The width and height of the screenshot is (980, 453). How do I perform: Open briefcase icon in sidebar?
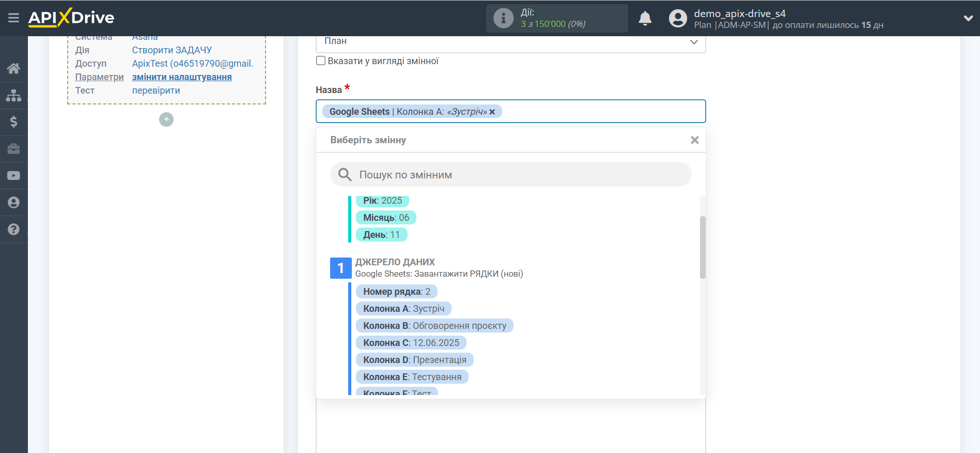(x=14, y=149)
